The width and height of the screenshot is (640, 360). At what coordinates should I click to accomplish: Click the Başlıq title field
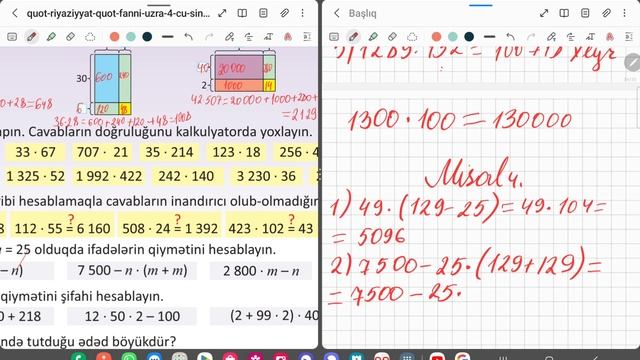pyautogui.click(x=362, y=13)
